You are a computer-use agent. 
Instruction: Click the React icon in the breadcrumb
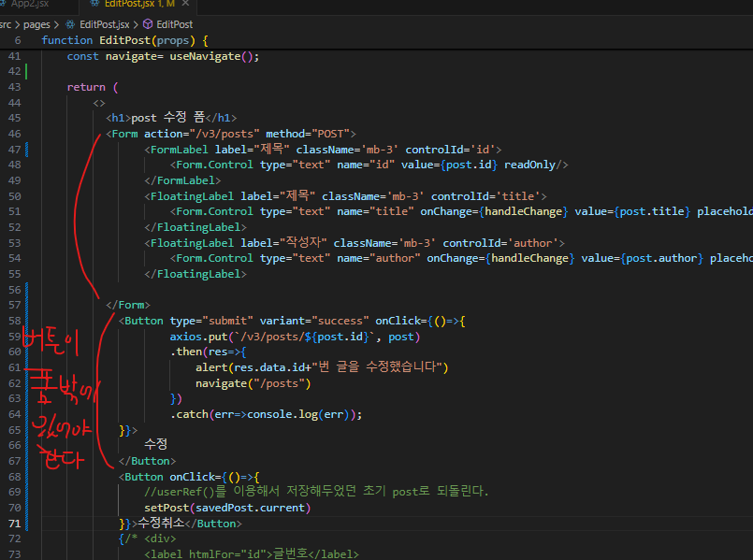click(x=70, y=24)
